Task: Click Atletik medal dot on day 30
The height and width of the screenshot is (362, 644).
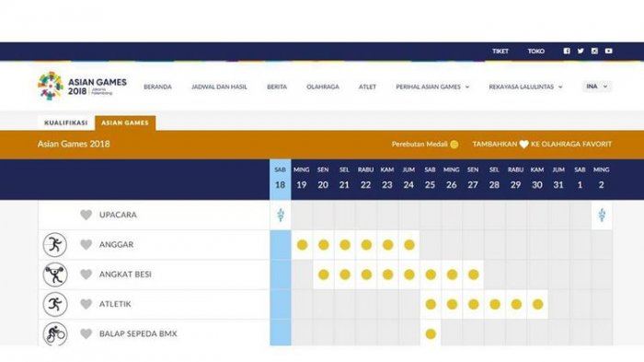Action: click(537, 304)
